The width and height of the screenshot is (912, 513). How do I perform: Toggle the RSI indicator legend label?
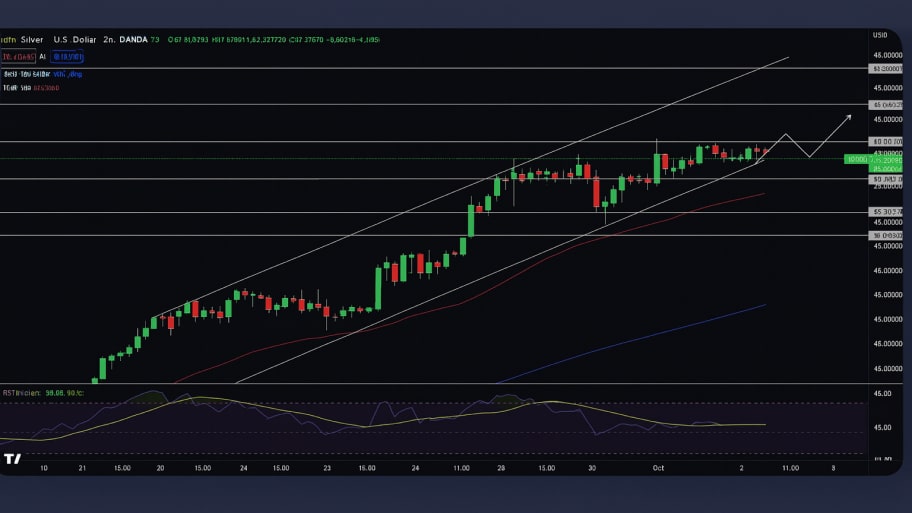pyautogui.click(x=22, y=393)
